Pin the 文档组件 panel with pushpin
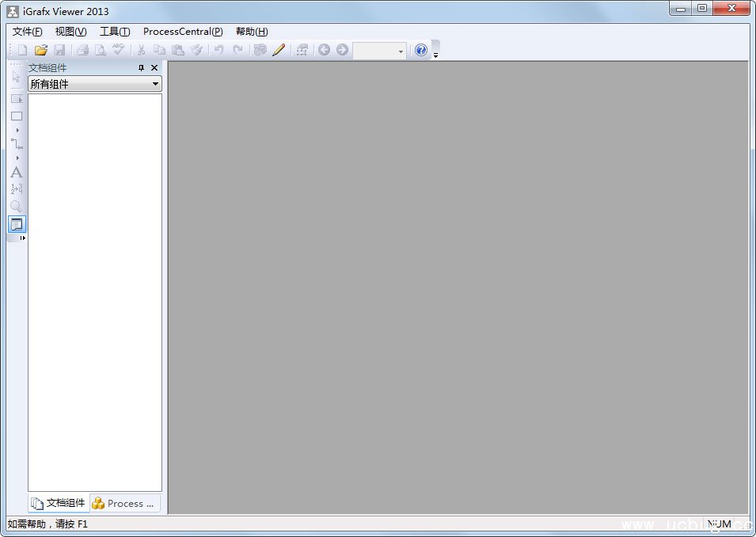756x537 pixels. point(141,68)
